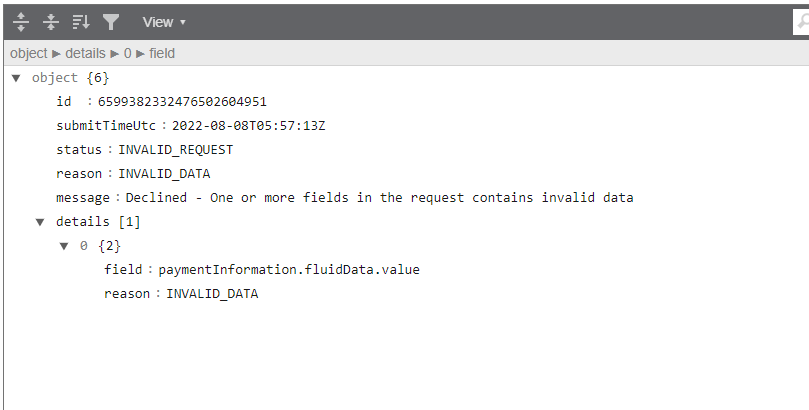Select 'field' in the breadcrumb path
Image resolution: width=809 pixels, height=410 pixels.
(162, 53)
